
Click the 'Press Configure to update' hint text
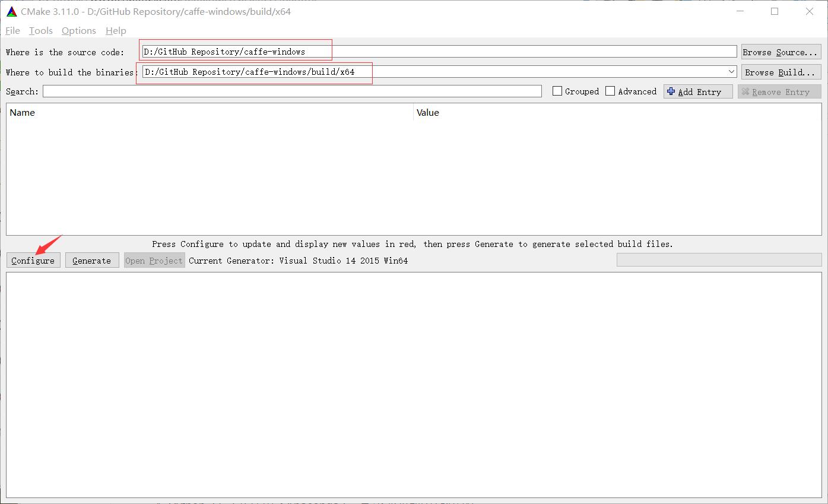(x=413, y=244)
